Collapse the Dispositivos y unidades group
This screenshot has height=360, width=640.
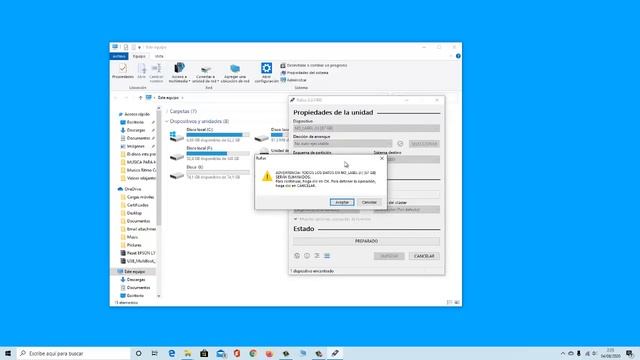[x=167, y=122]
